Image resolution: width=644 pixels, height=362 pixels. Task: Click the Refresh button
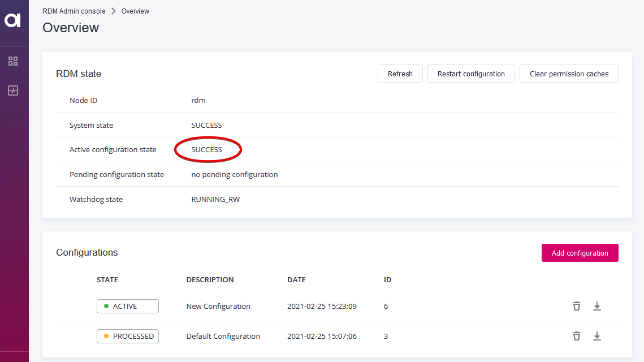coord(400,73)
